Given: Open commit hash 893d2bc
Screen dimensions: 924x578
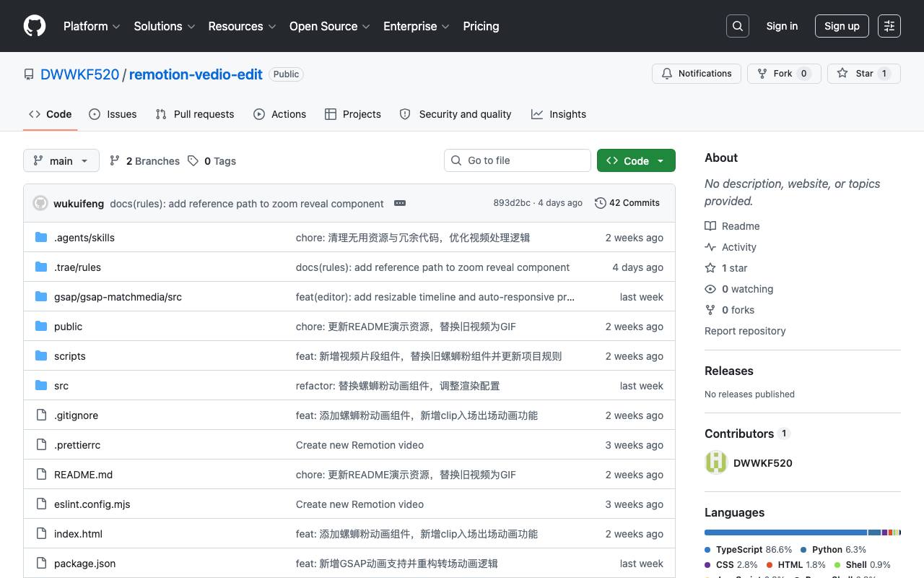Looking at the screenshot, I should point(512,203).
